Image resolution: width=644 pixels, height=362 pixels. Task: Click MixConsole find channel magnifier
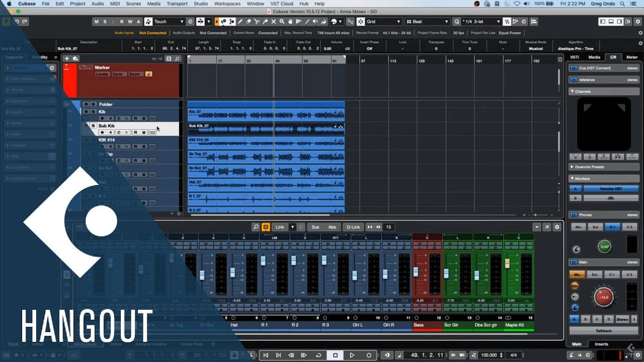(x=256, y=227)
